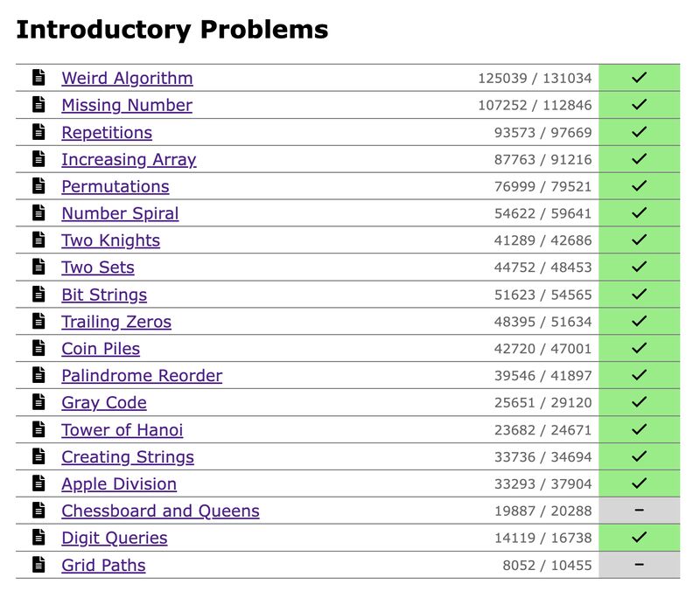
Task: Click the gray dash status for Grid Paths
Action: pos(639,565)
